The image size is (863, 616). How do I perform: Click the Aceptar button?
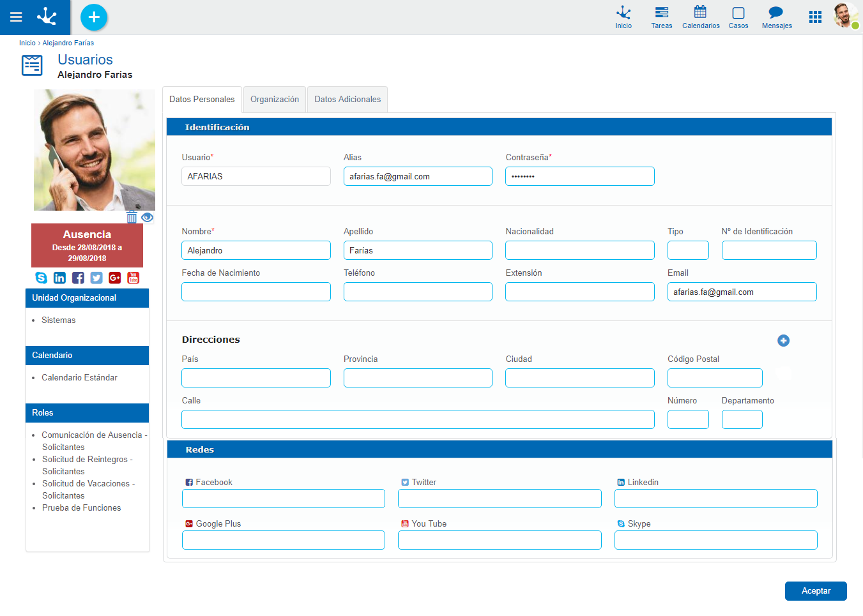(x=816, y=591)
